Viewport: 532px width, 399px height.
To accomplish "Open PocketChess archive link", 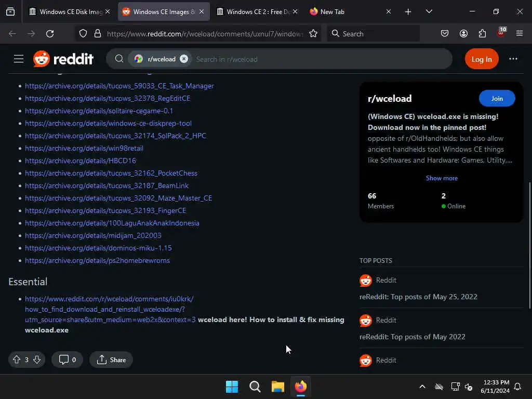I will point(111,173).
